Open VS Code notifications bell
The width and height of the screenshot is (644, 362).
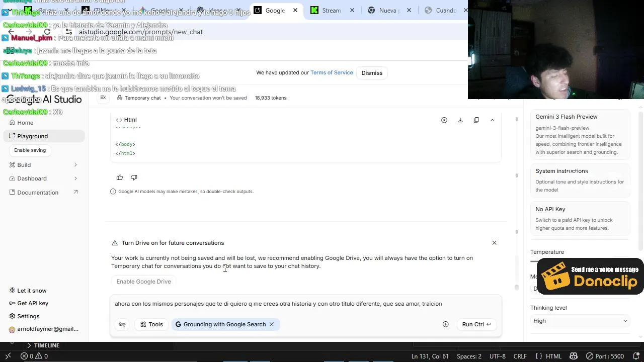[x=635, y=356]
